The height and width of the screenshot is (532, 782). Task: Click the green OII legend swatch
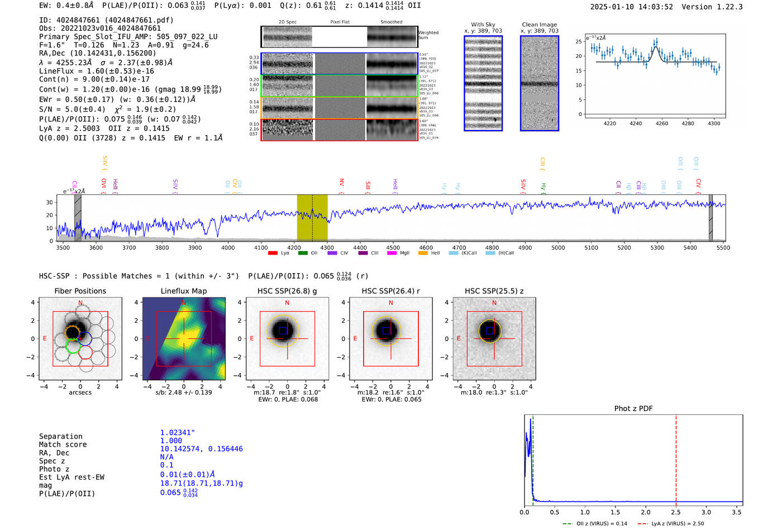click(x=303, y=253)
